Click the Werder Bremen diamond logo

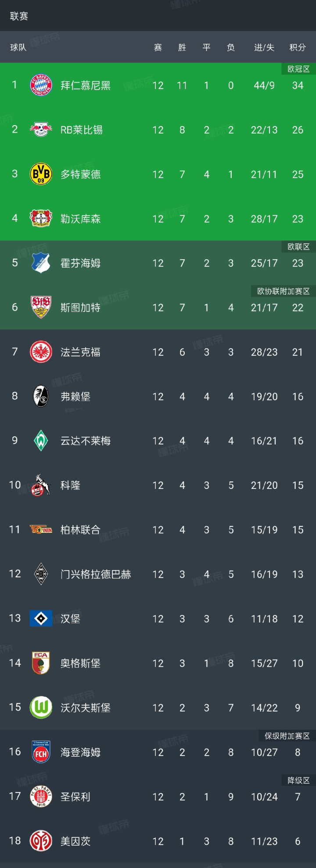(41, 441)
